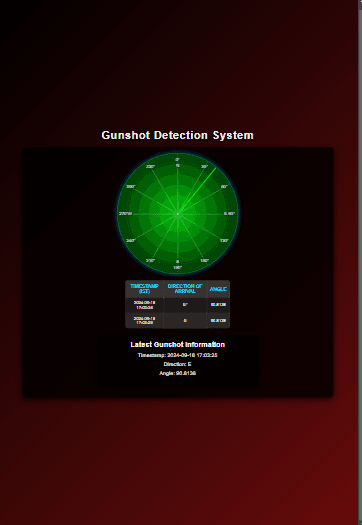Click the Timestamp: 2024-09-18 line
The image size is (362, 525).
(177, 355)
